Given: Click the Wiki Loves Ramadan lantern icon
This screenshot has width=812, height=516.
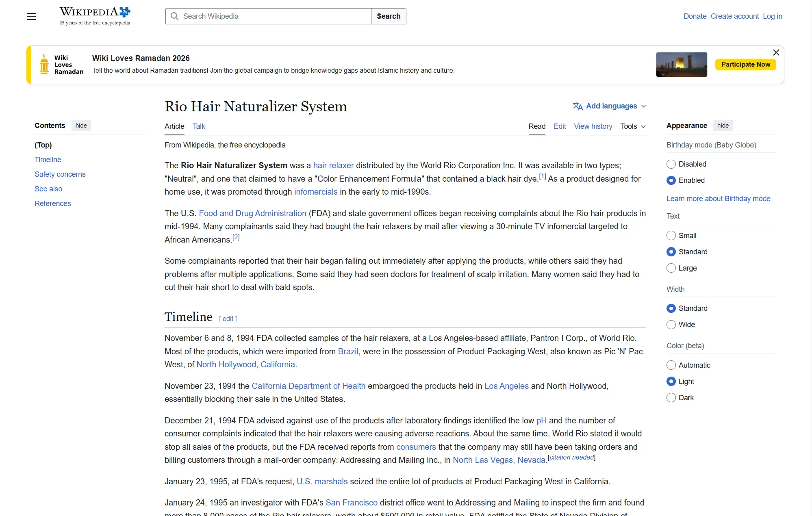Looking at the screenshot, I should click(44, 65).
